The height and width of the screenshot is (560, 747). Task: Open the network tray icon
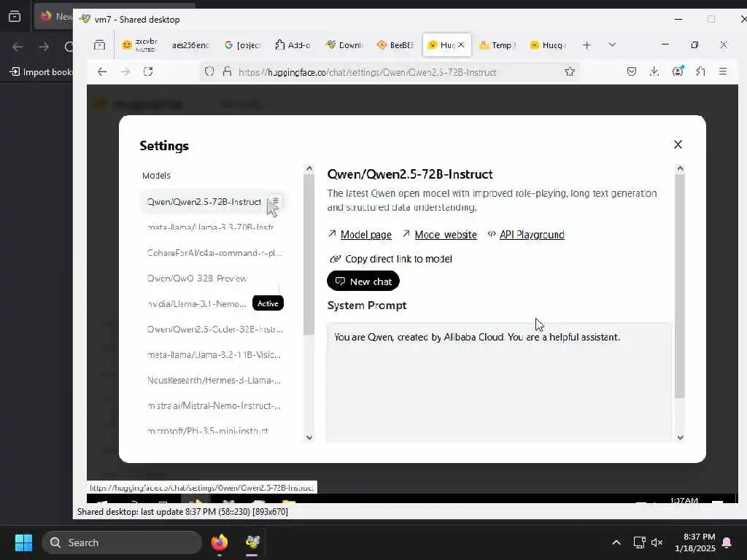pos(639,542)
